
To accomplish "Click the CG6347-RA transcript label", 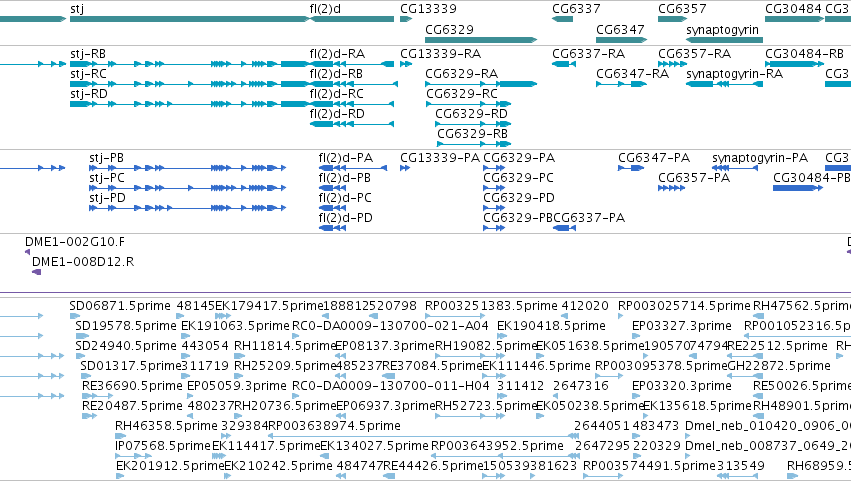I will point(632,74).
